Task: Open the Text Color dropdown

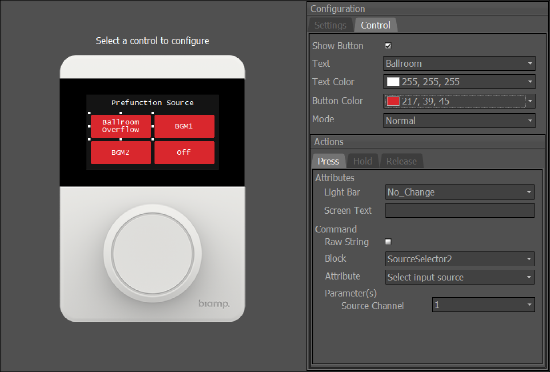Action: click(x=459, y=82)
